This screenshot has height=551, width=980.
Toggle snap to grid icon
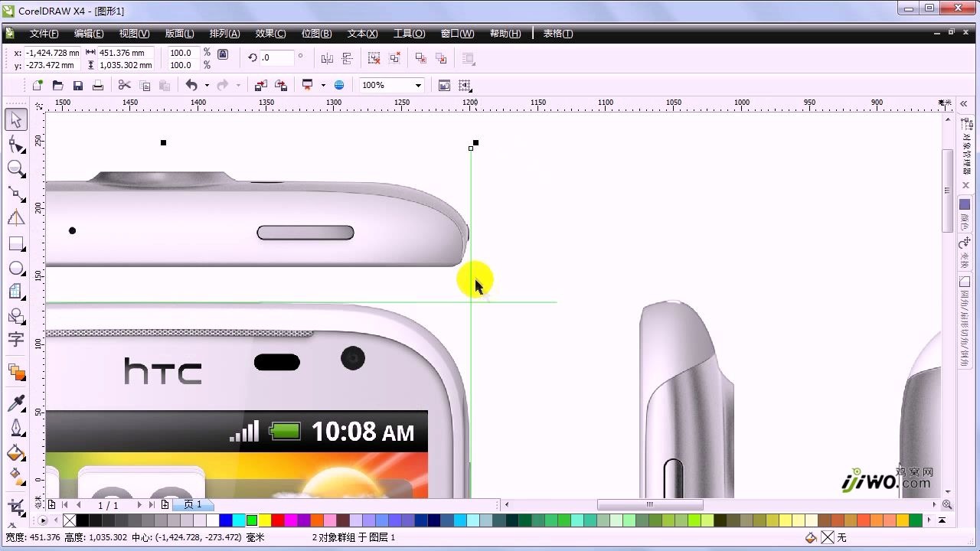[465, 85]
